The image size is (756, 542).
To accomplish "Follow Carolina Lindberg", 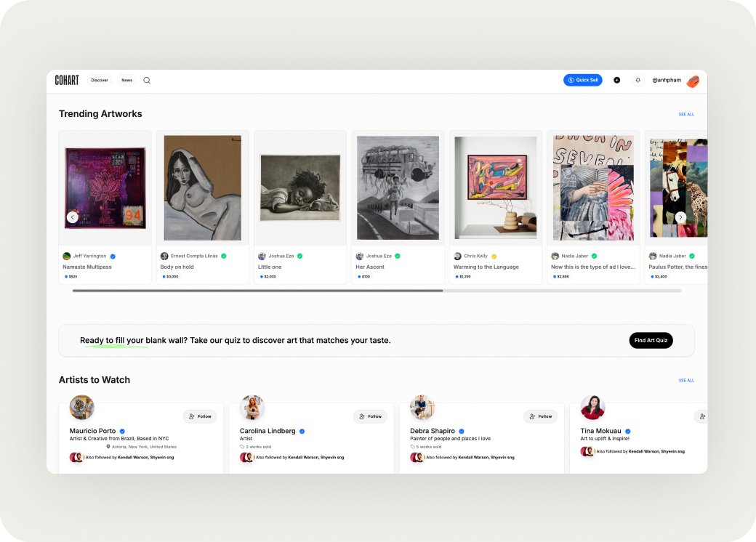I will [x=370, y=416].
